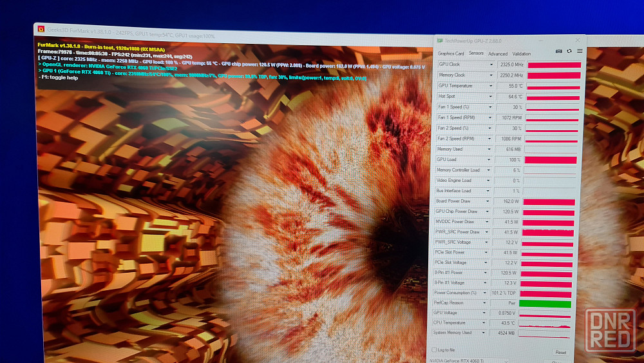Close the GPU-Z window
Screen dimensions: 644x363
tap(579, 40)
